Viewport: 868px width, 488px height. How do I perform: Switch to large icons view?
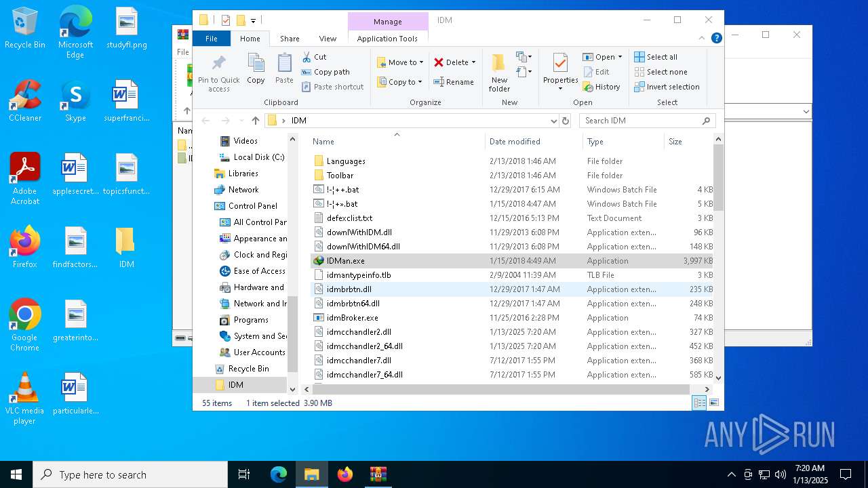tap(713, 403)
